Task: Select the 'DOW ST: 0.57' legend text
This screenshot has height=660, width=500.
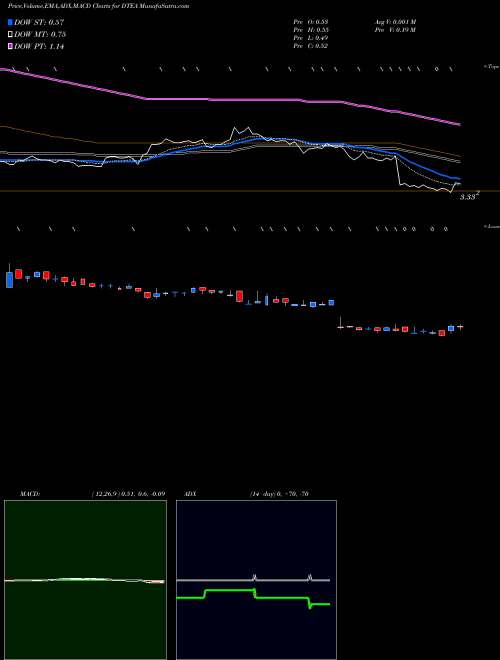Action: (39, 22)
